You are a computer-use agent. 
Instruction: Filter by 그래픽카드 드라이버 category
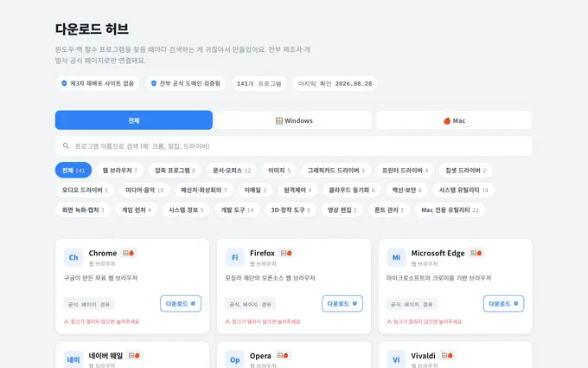[x=336, y=170]
